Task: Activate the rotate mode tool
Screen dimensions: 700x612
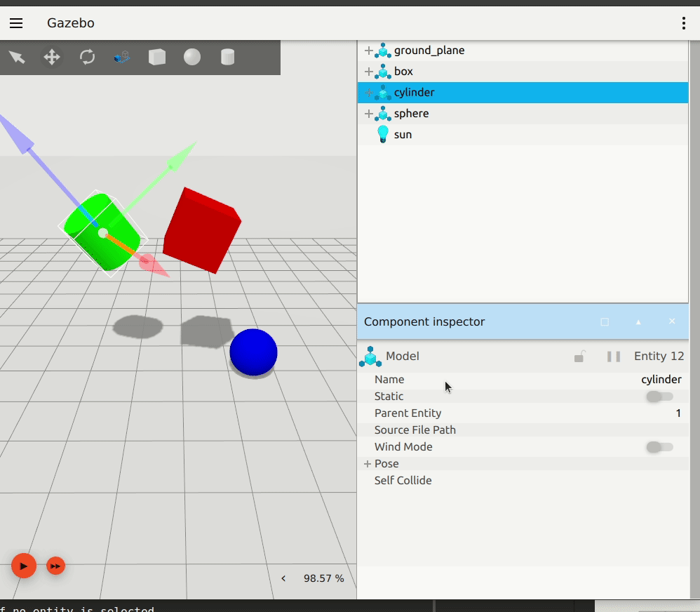Action: (x=87, y=57)
